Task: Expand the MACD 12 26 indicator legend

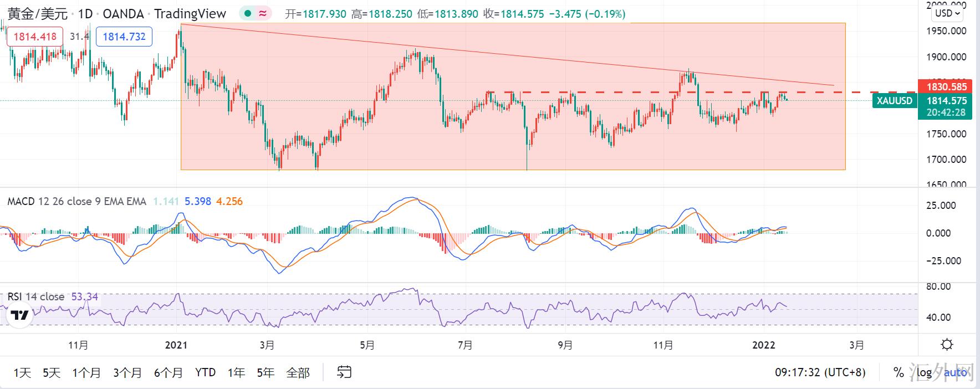Action: click(76, 202)
